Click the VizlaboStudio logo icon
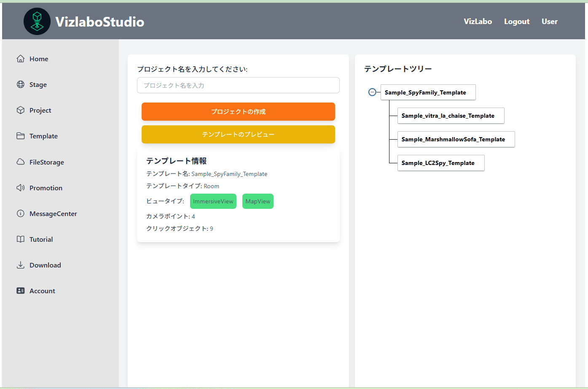 point(37,22)
